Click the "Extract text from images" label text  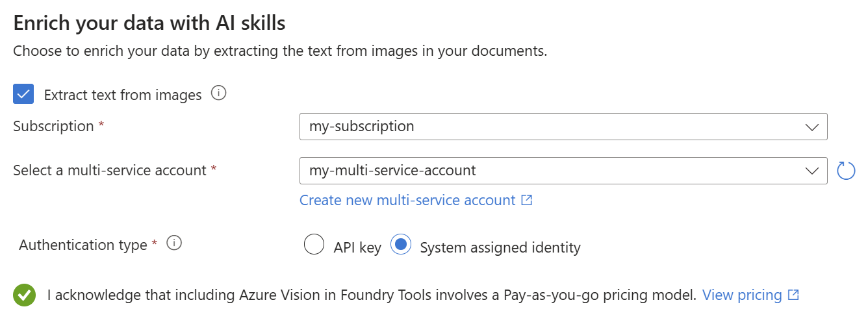pyautogui.click(x=123, y=95)
